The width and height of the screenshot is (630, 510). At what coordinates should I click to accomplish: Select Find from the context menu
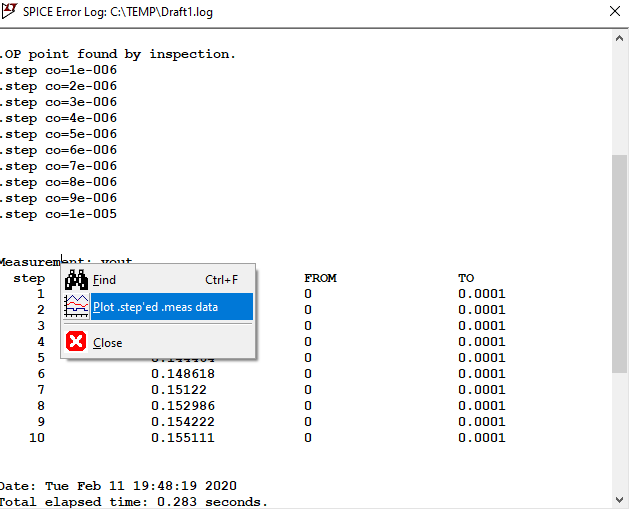coord(105,280)
